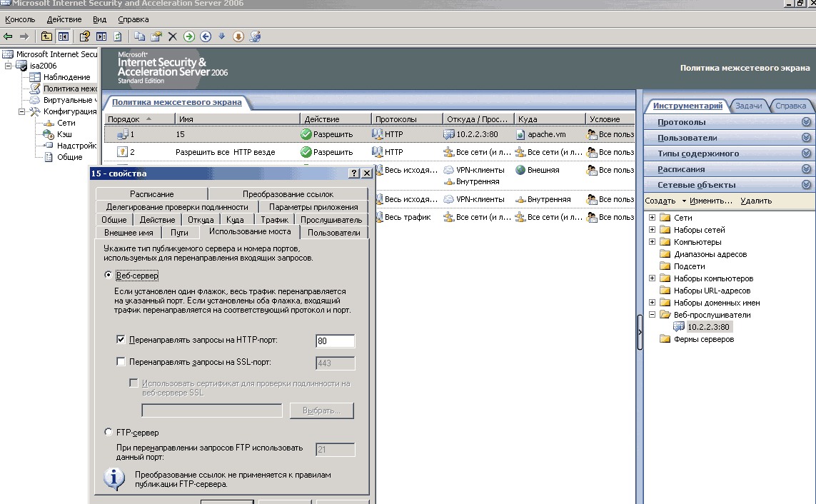Click the blue info icon in the dialog
The width and height of the screenshot is (816, 504).
[114, 478]
